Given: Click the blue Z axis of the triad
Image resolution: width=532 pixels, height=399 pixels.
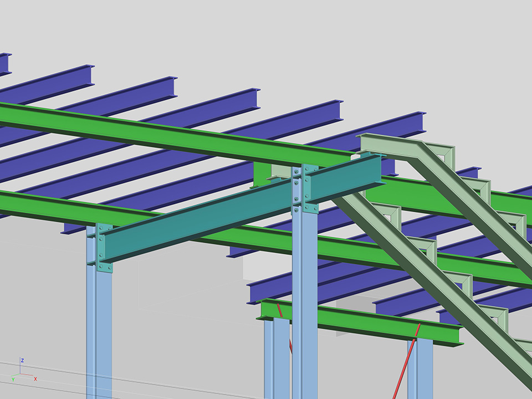Looking at the screenshot, I should point(21,367).
